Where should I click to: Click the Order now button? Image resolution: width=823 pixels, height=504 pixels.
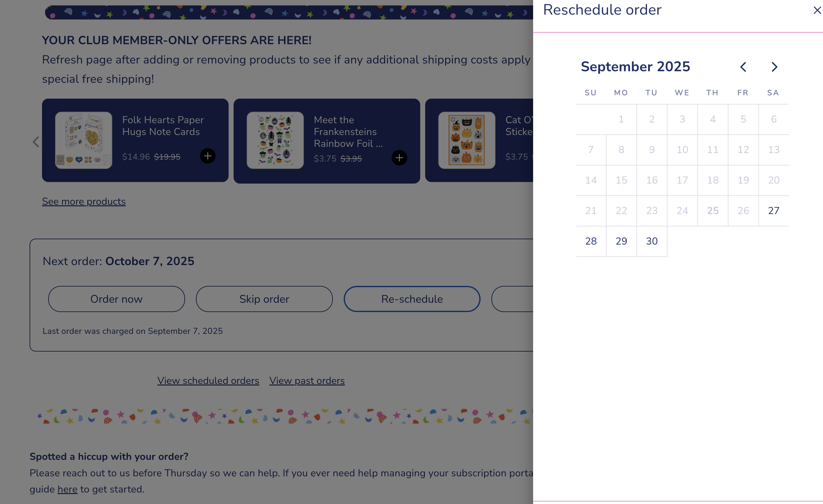click(117, 299)
